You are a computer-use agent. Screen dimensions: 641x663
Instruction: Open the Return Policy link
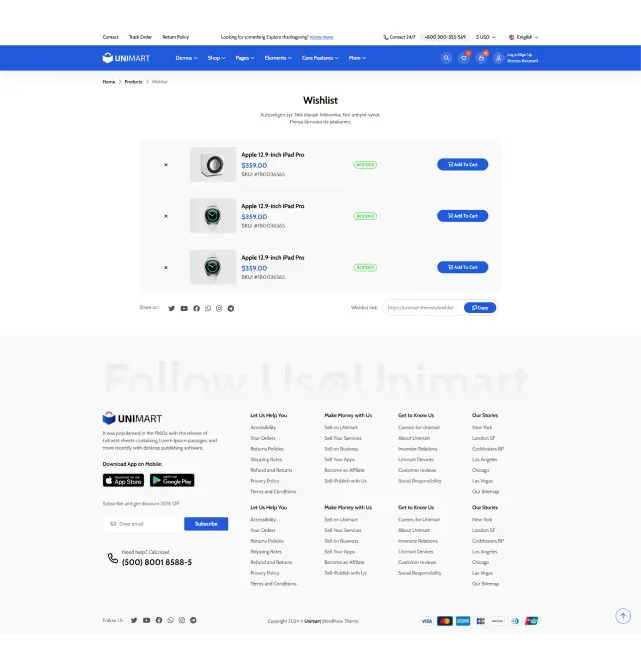pyautogui.click(x=176, y=37)
